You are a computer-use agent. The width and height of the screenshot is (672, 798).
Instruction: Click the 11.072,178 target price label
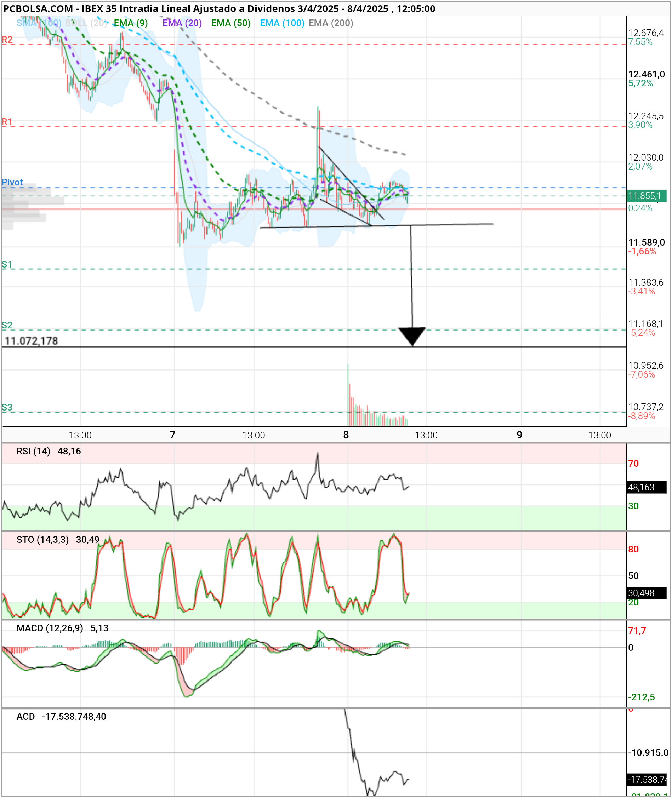coord(31,341)
